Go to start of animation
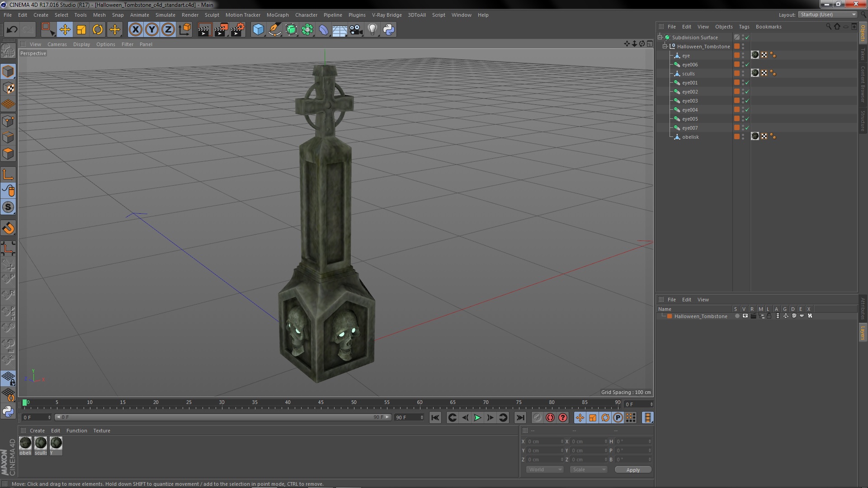This screenshot has width=868, height=488. (435, 418)
